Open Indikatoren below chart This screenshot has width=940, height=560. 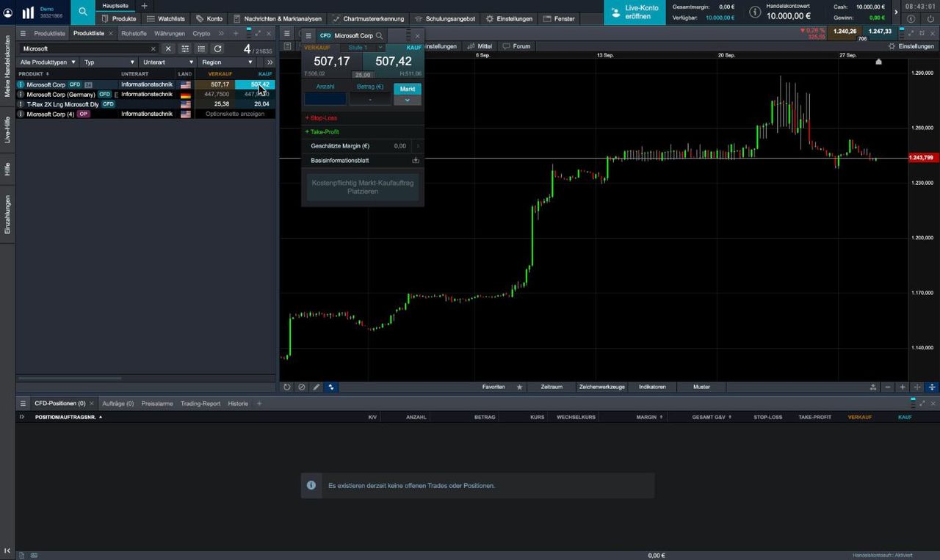652,387
